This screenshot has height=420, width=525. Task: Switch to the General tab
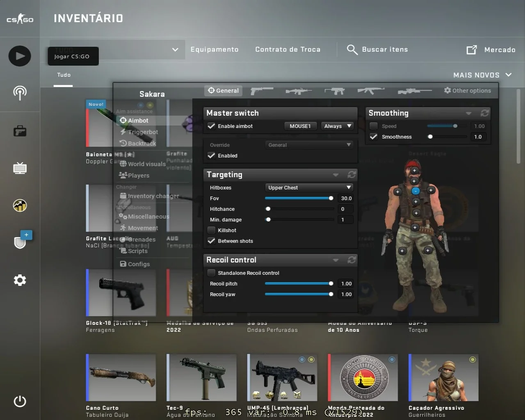click(223, 91)
